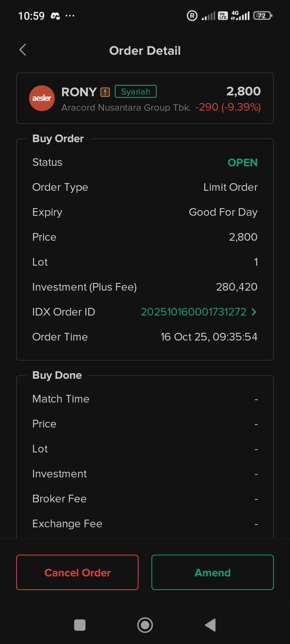This screenshot has height=644, width=290.
Task: Tap Android home circle button
Action: coord(145,625)
